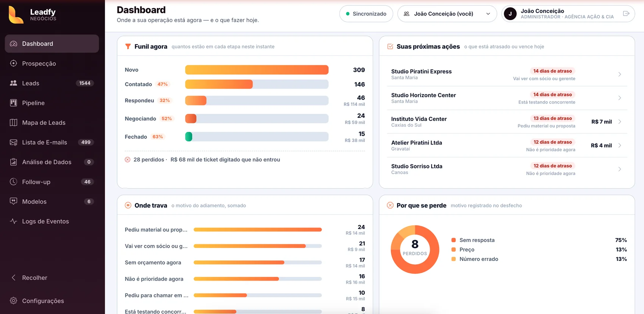Click the X circle icon beside Por que se perde
Screen dimensions: 644x314
[390, 205]
